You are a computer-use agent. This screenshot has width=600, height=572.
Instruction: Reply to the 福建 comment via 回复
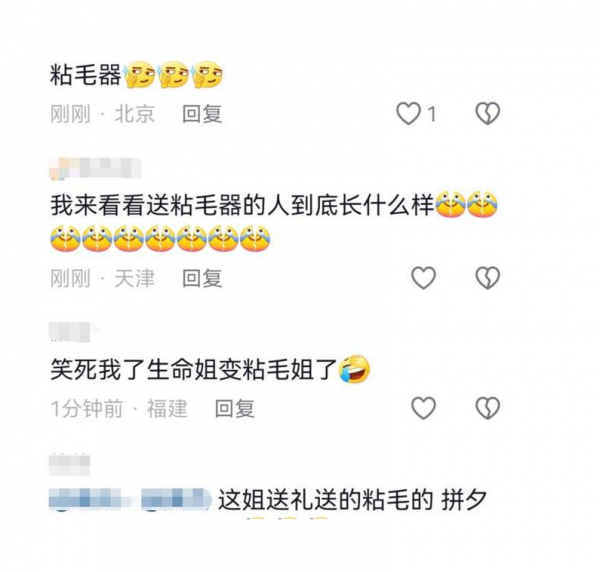pyautogui.click(x=235, y=409)
